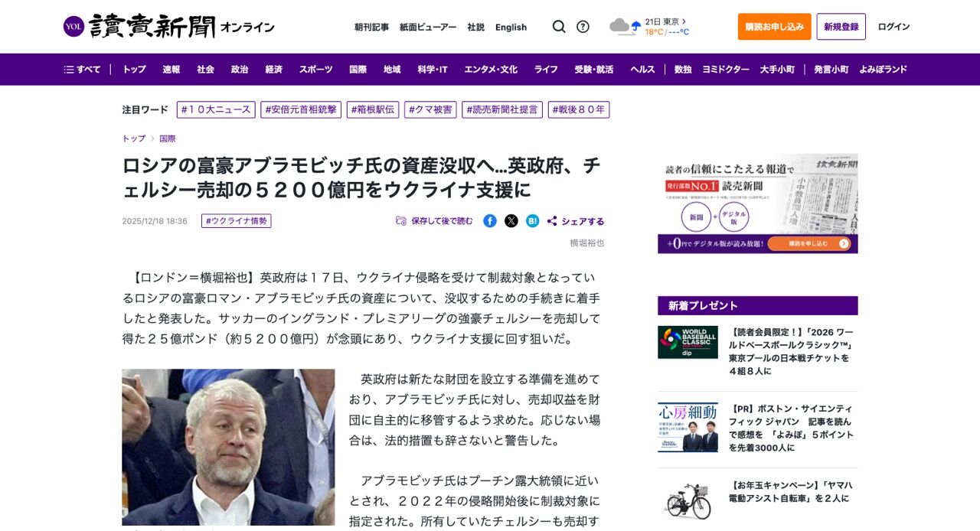Save the article with 保存して後で読む
The width and height of the screenshot is (980, 531).
click(x=434, y=221)
